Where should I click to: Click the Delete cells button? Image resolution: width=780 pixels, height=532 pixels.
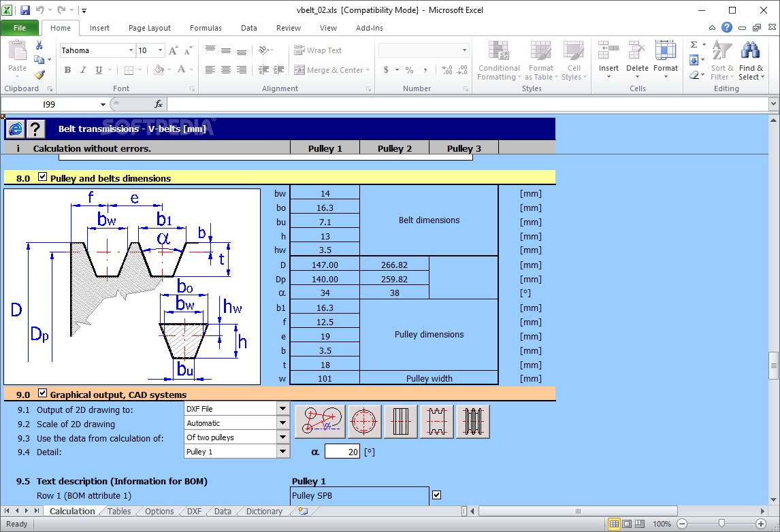click(637, 61)
